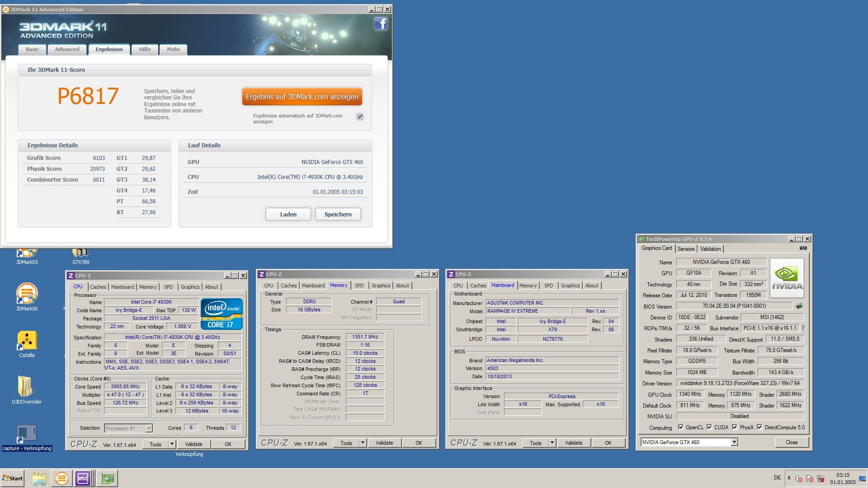Open the capture - Verknüpfung shortcut
868x488 pixels.
(x=27, y=438)
